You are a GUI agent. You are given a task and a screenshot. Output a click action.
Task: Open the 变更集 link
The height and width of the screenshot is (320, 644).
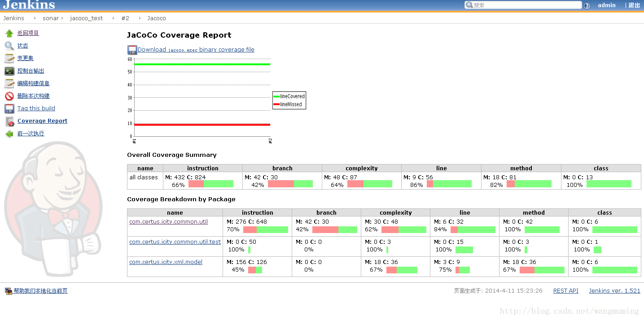click(26, 58)
